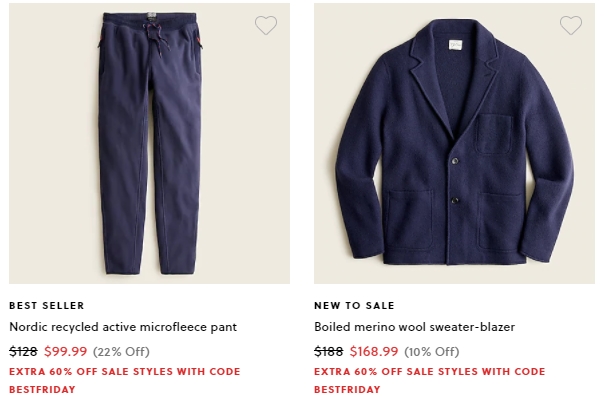Favorite the microfleece pant with heart icon
Viewport: 605px width, 397px height.
coord(266,25)
